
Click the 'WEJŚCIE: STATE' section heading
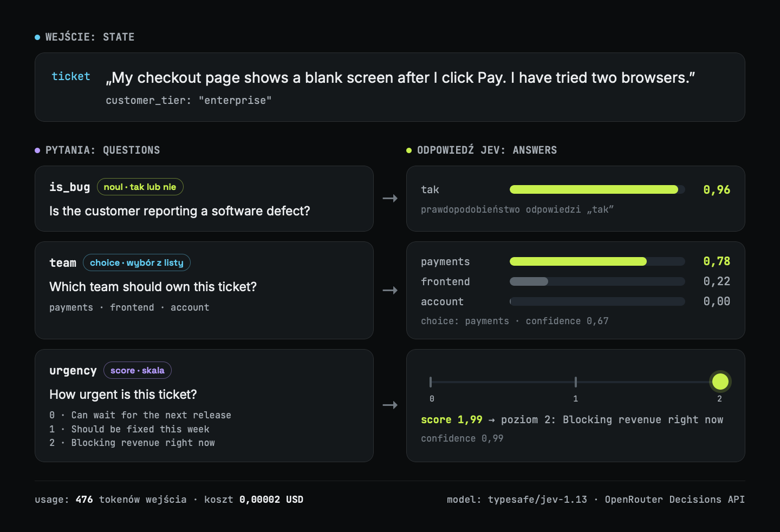click(89, 37)
